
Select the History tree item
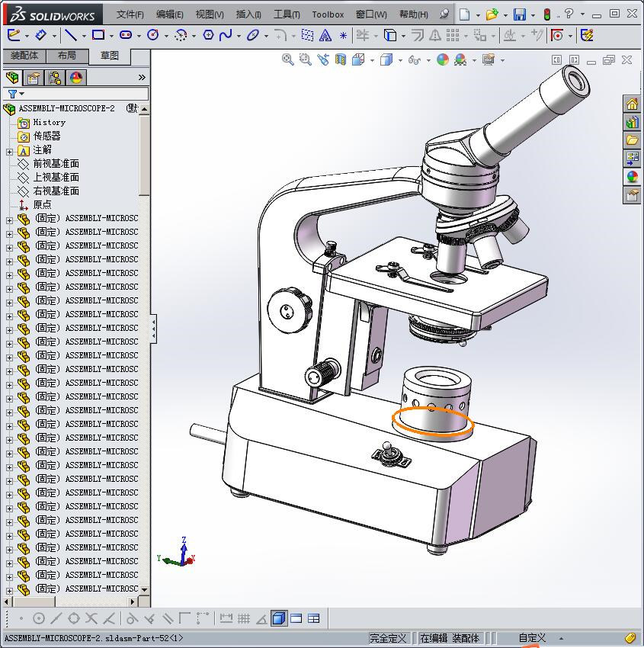point(49,122)
